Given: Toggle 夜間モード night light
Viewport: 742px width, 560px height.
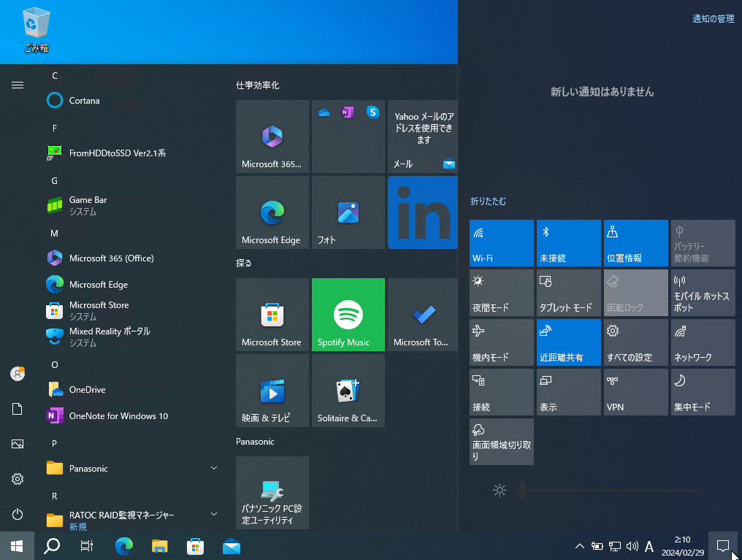Looking at the screenshot, I should (x=502, y=293).
